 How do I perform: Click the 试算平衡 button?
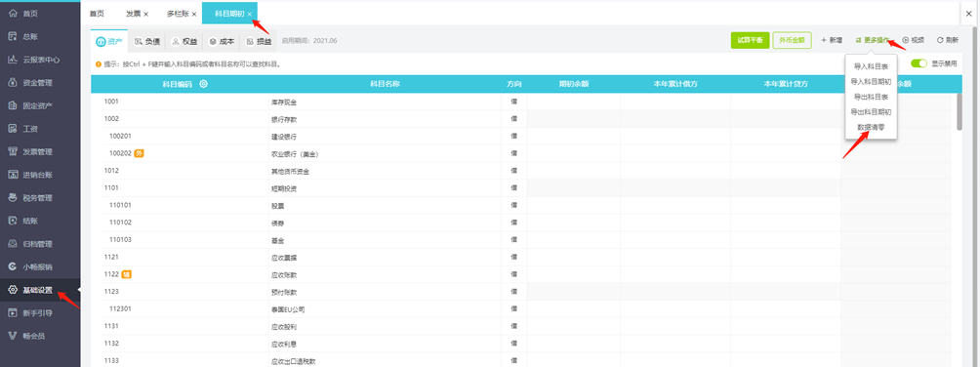pos(750,40)
